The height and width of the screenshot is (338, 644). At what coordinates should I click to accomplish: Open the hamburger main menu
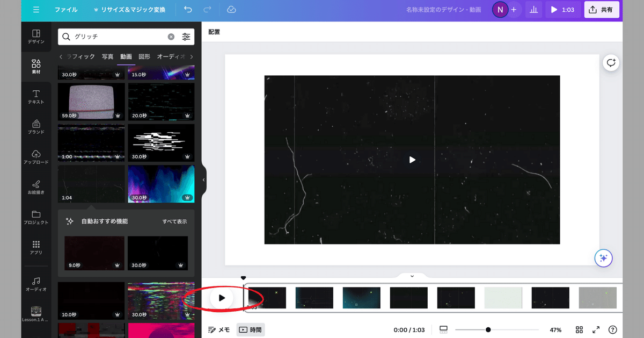click(x=36, y=10)
